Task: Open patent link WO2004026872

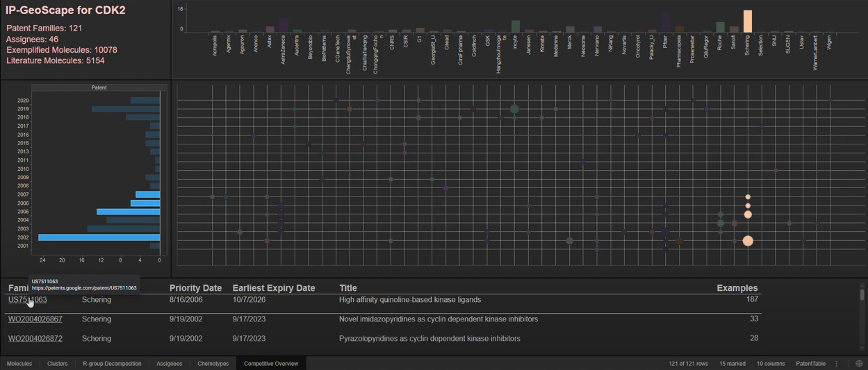Action: point(35,339)
